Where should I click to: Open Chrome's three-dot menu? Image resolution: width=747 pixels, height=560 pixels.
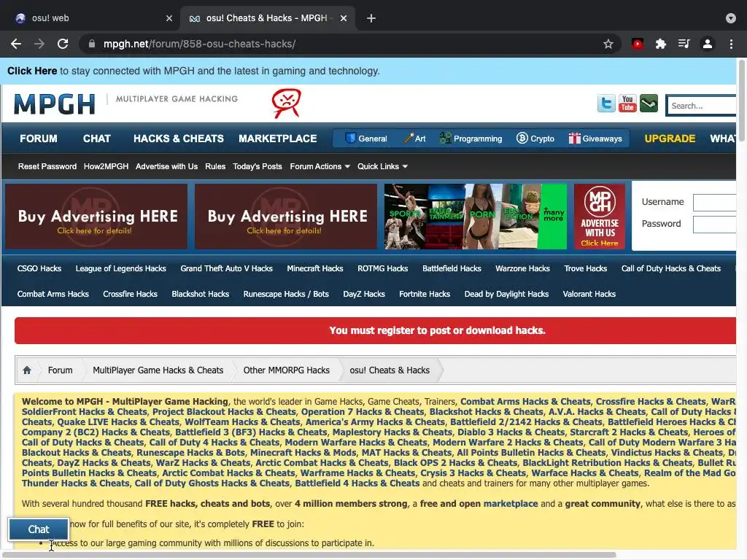pyautogui.click(x=731, y=44)
